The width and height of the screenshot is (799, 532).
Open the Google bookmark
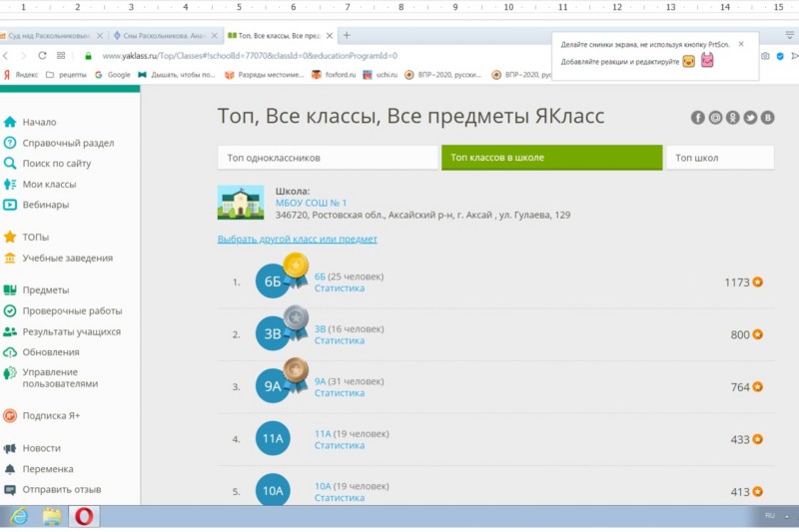113,75
